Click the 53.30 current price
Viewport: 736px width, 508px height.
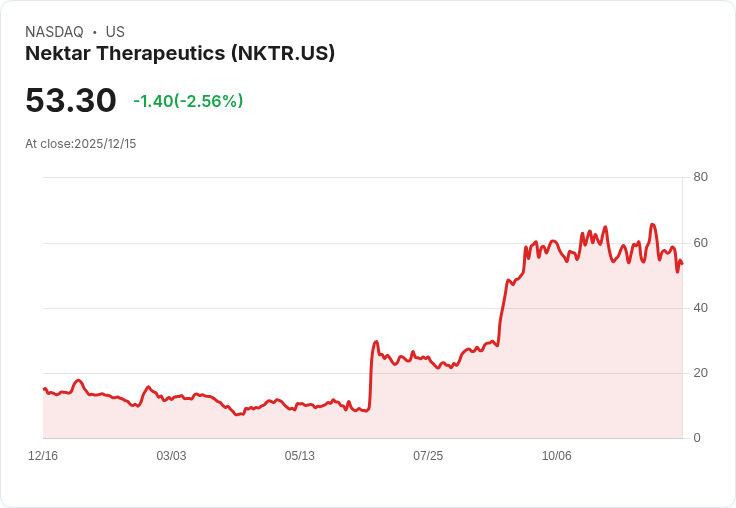pos(71,101)
